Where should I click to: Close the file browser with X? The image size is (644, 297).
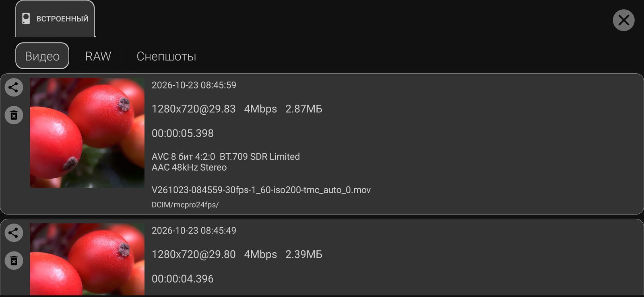pos(623,20)
